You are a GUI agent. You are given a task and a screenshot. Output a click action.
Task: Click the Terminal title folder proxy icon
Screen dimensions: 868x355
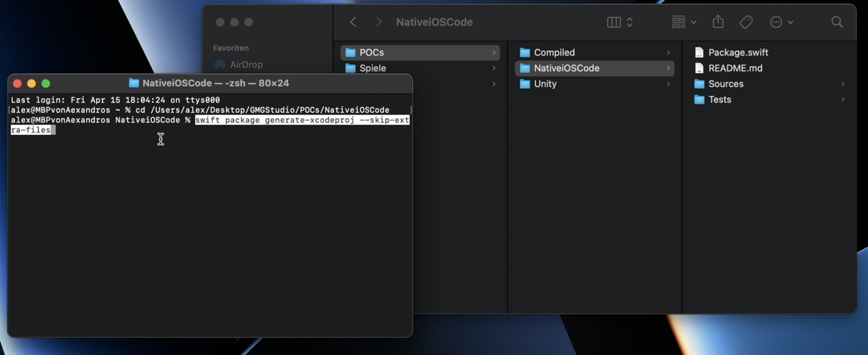point(134,83)
